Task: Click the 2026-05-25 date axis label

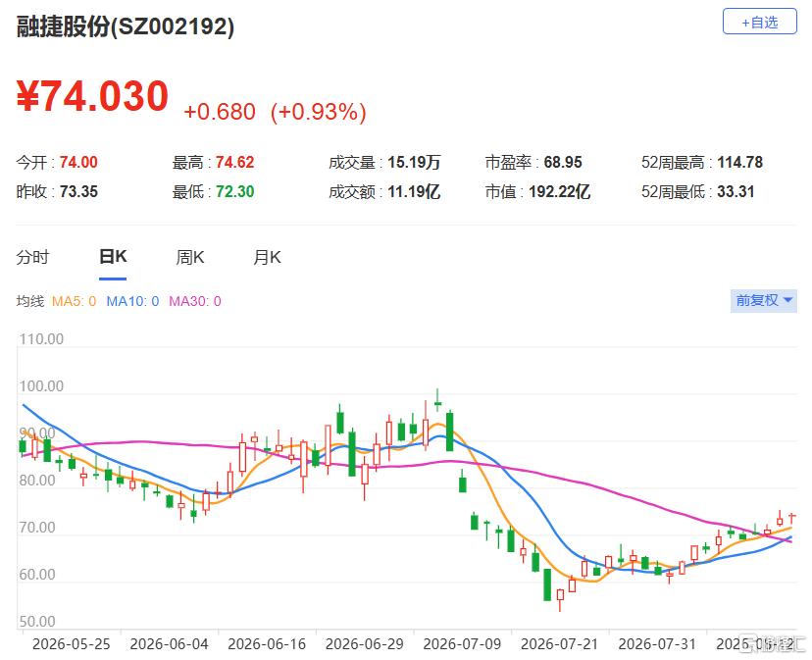Action: pyautogui.click(x=72, y=644)
